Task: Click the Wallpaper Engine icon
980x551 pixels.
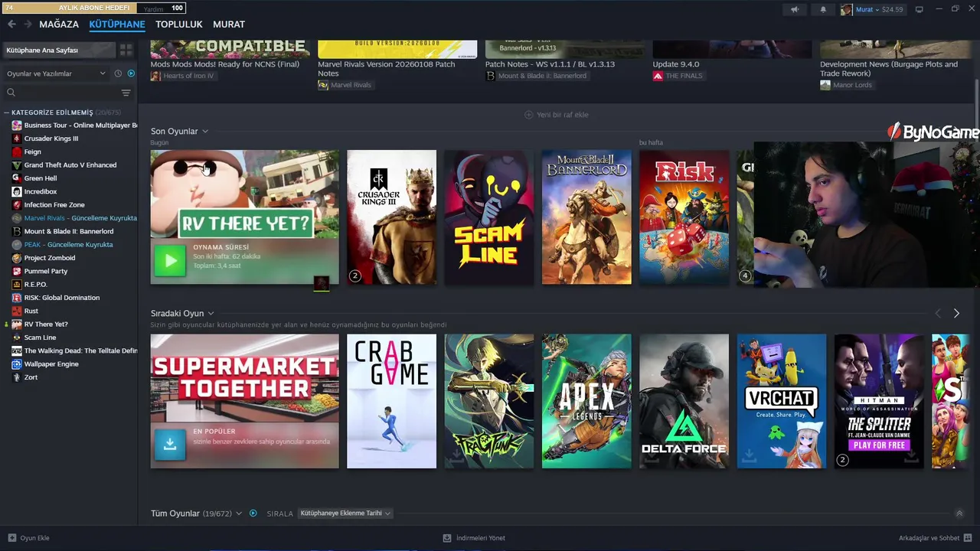Action: (17, 364)
